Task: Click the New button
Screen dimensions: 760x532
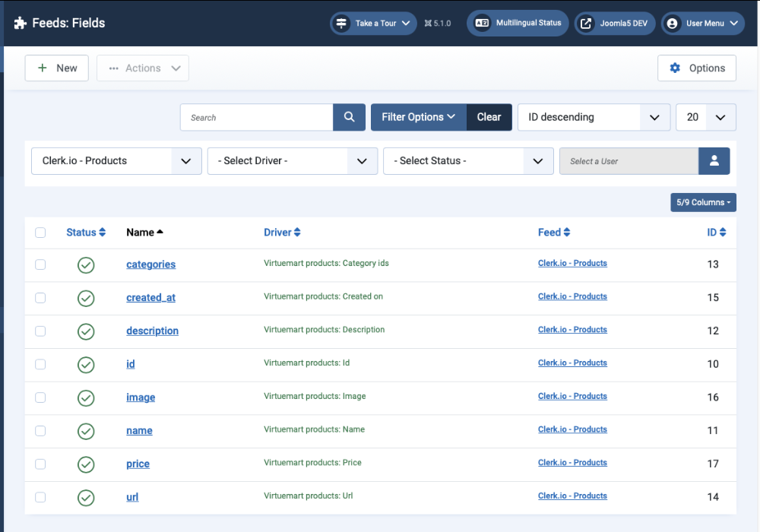Action: 57,68
